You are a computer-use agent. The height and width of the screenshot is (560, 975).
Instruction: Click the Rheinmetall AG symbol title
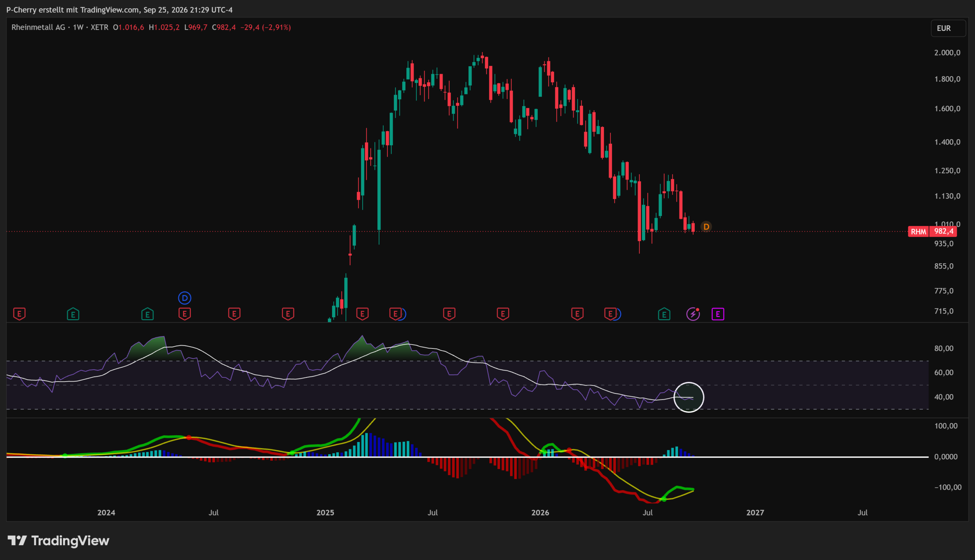[x=38, y=27]
